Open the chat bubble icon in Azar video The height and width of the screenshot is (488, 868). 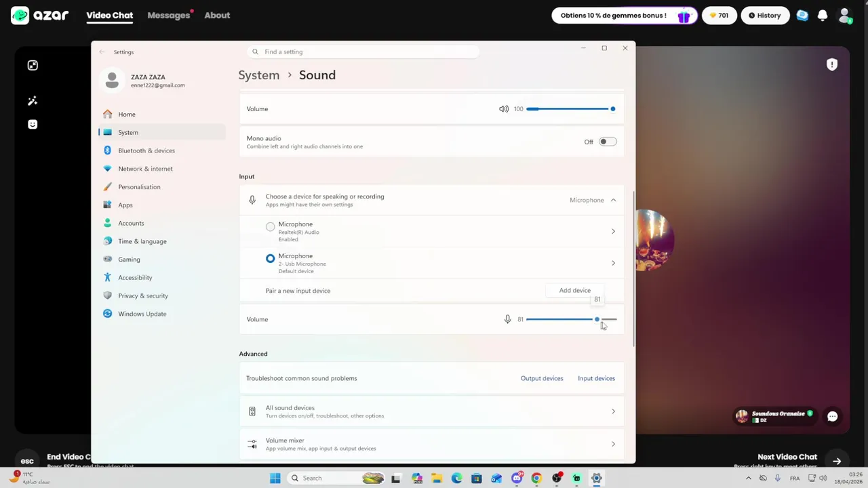tap(833, 417)
